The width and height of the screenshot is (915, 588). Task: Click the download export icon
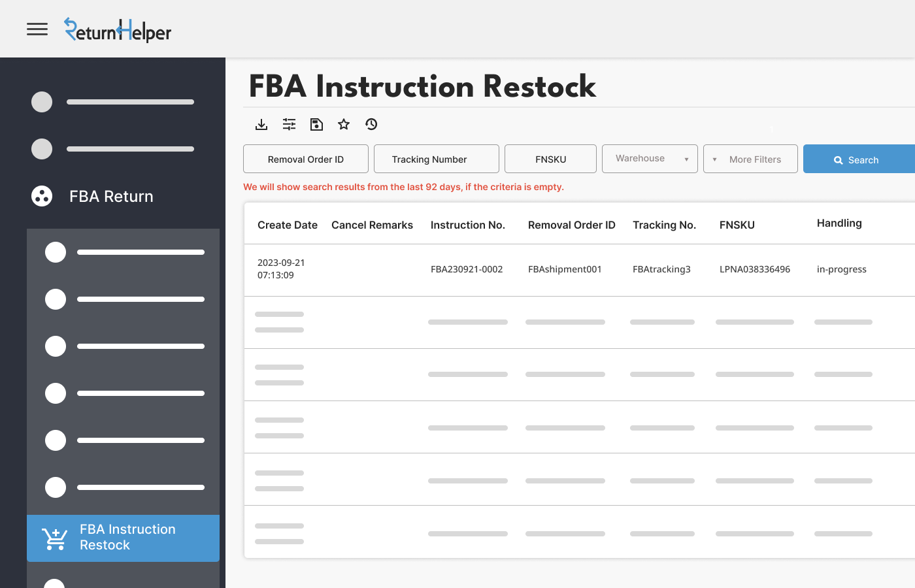(x=261, y=124)
